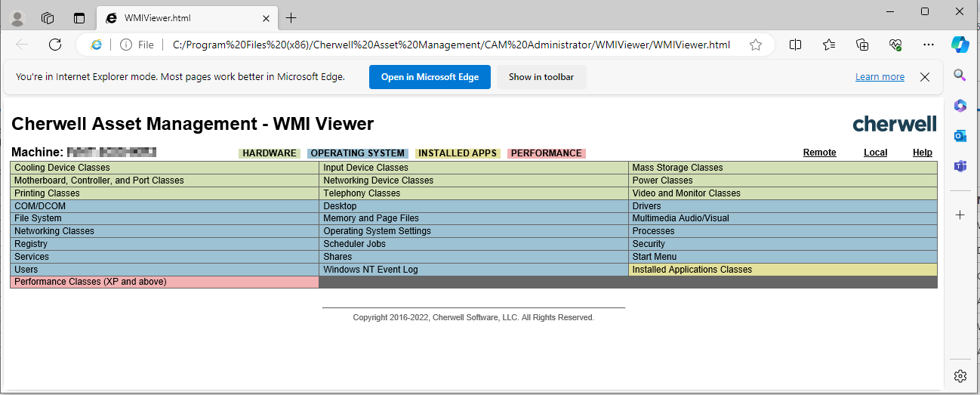Open the tab actions menu
This screenshot has width=980, height=395.
(79, 17)
